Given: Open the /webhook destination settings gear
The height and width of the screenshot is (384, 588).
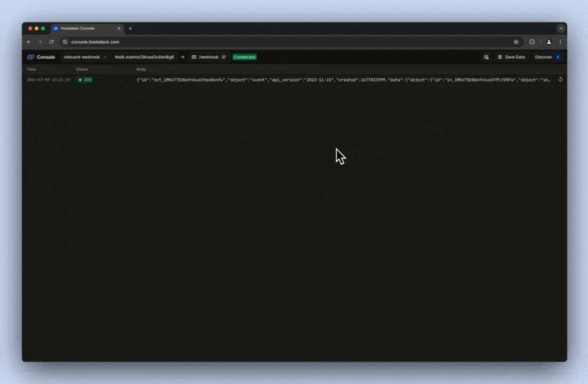Looking at the screenshot, I should pyautogui.click(x=223, y=57).
